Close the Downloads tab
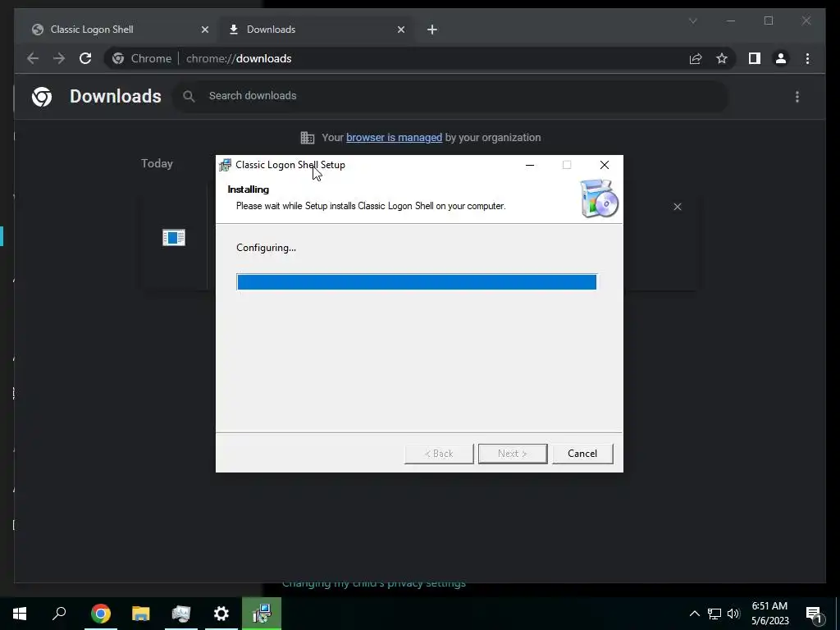 point(400,30)
